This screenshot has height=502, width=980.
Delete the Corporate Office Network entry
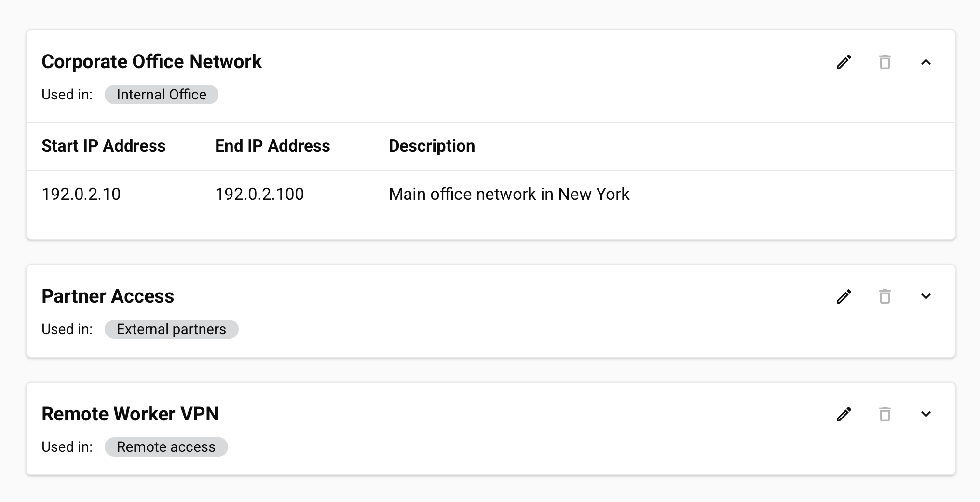pos(885,62)
